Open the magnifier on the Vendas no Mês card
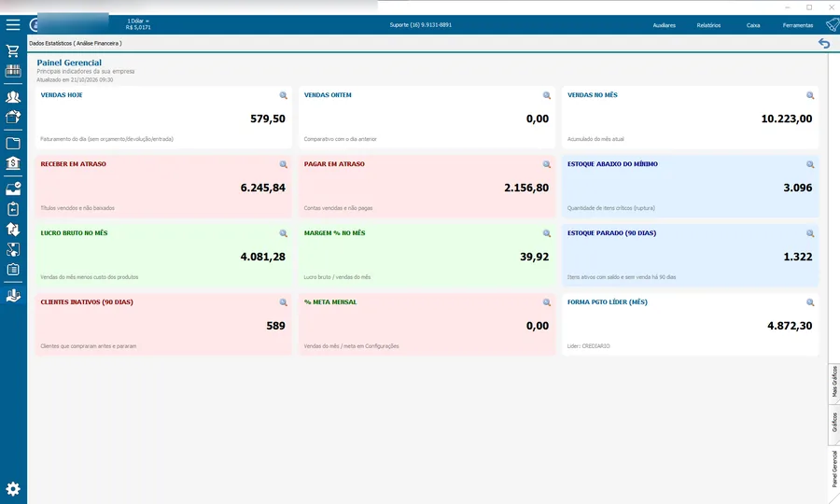 click(810, 95)
